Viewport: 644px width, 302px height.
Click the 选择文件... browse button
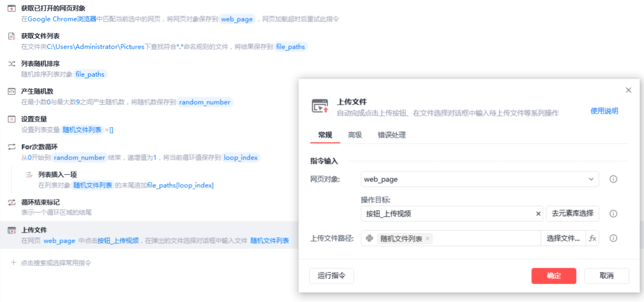coord(563,238)
